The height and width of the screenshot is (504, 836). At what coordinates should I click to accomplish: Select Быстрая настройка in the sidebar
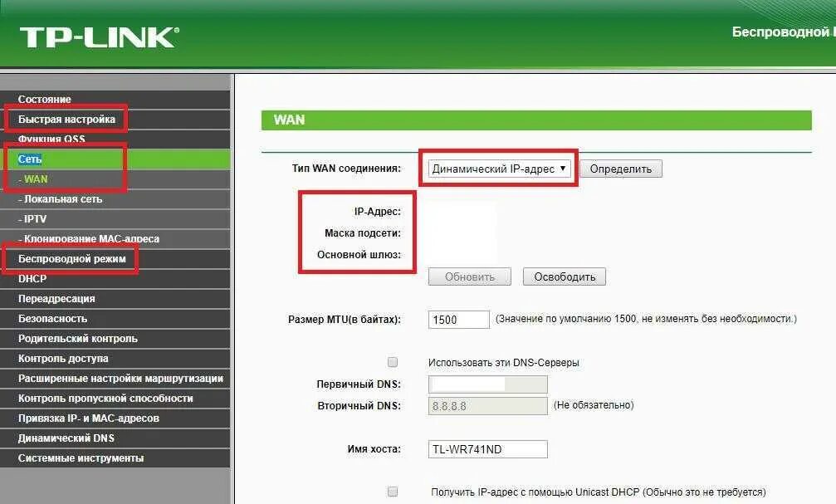pos(66,119)
